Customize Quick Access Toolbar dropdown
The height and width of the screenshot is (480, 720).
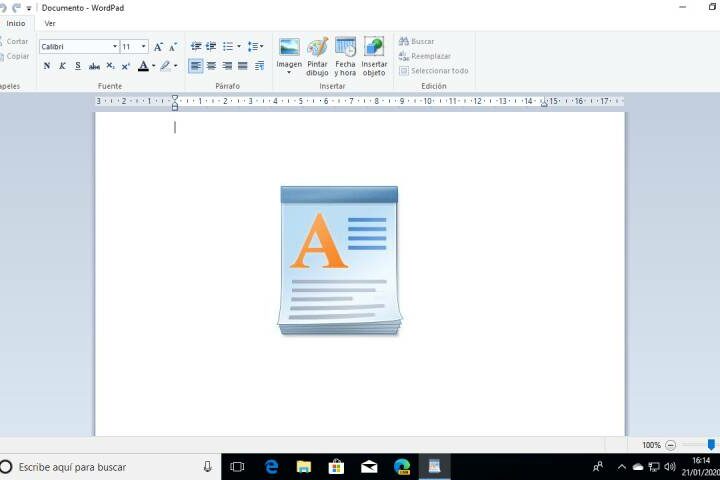pos(28,8)
